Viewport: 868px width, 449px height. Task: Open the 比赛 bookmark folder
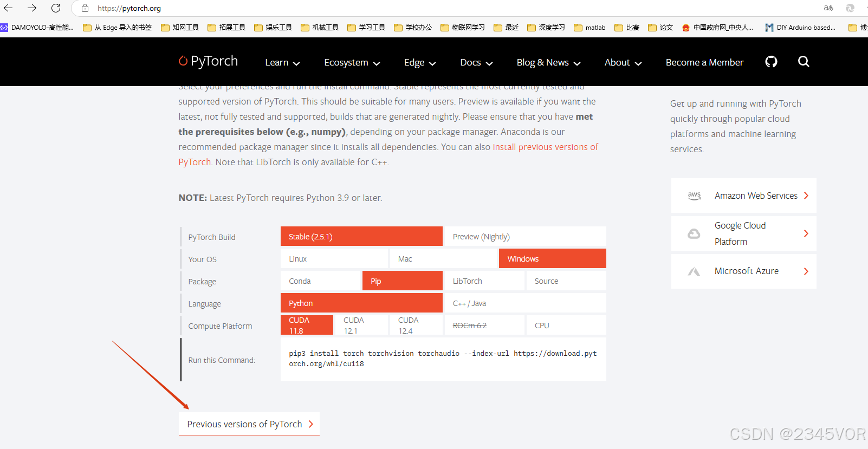tap(627, 27)
